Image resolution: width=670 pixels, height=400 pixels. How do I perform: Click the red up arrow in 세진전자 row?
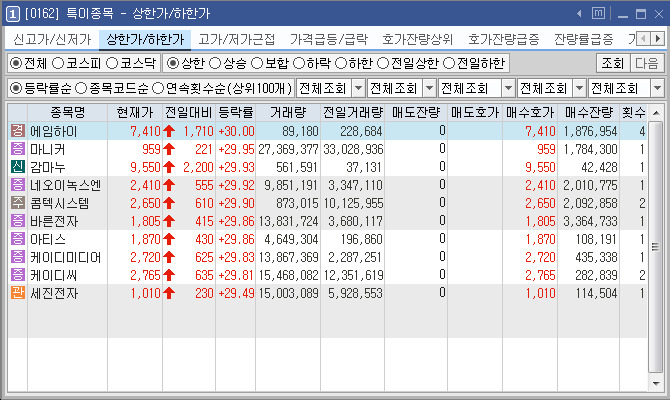tap(169, 293)
